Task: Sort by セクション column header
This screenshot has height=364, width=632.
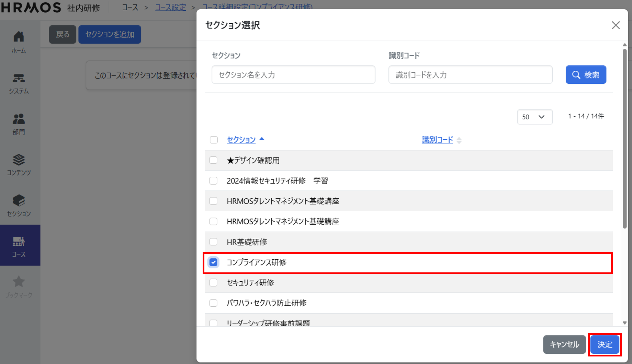Action: tap(241, 140)
